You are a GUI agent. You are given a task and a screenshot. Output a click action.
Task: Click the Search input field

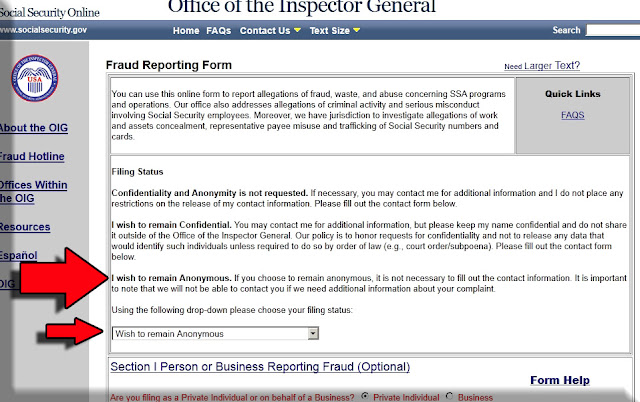[x=613, y=30]
